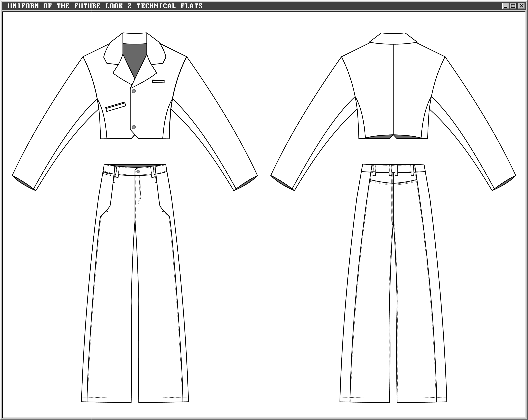Click the jacket chest welt pocket
The image size is (528, 420).
tap(158, 81)
